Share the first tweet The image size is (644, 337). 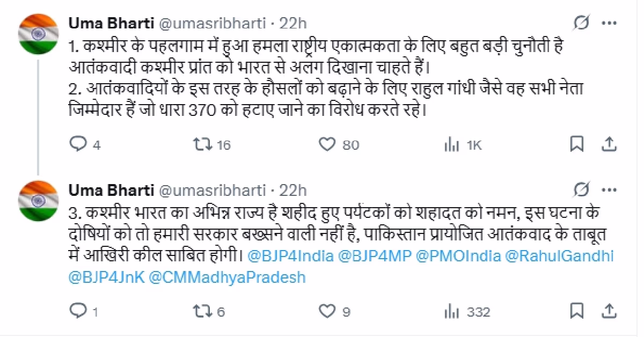tap(609, 144)
